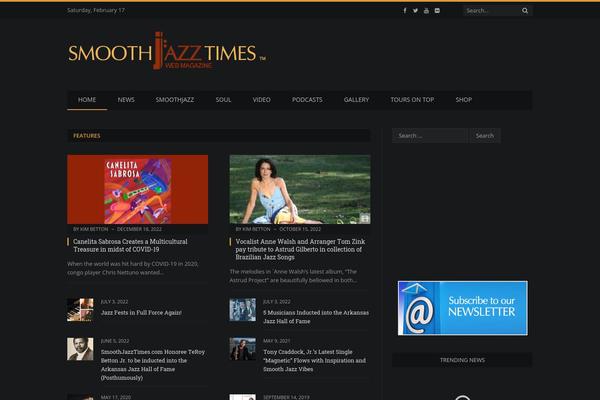Open Jazz Fests in Full Force Again article
Viewport: 600px width, 400px height.
[x=141, y=312]
